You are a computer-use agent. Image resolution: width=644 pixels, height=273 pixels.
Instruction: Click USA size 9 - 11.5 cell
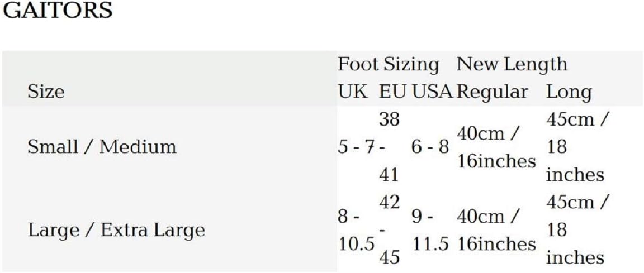pyautogui.click(x=430, y=231)
